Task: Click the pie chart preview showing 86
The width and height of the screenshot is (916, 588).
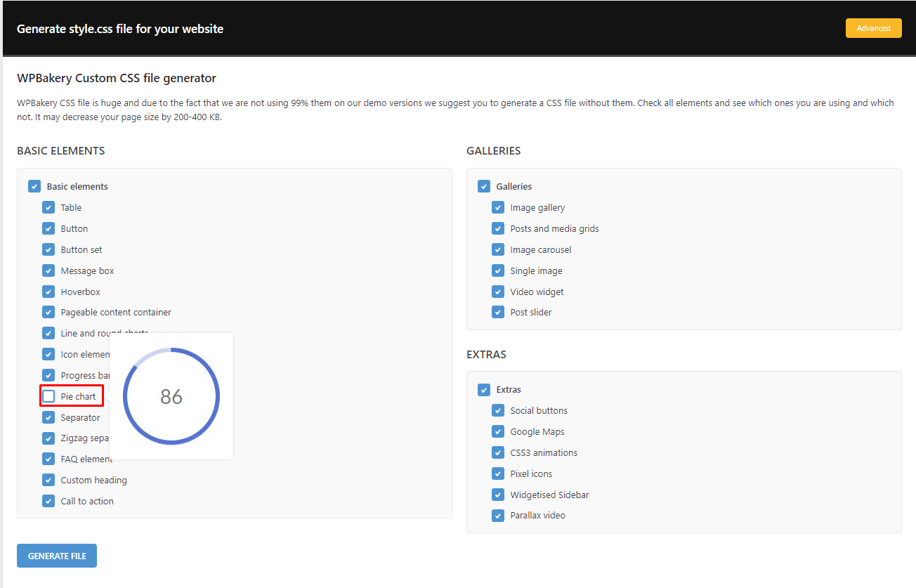Action: click(x=171, y=396)
